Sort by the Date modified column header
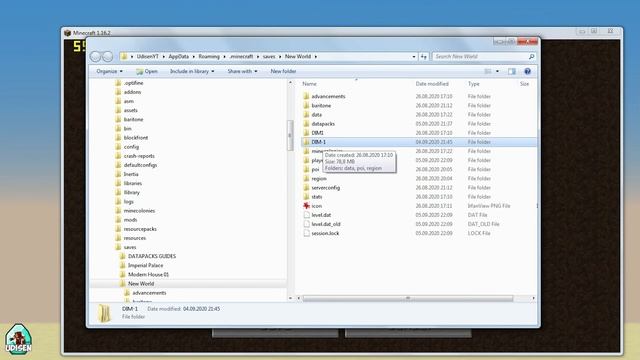 pos(432,84)
